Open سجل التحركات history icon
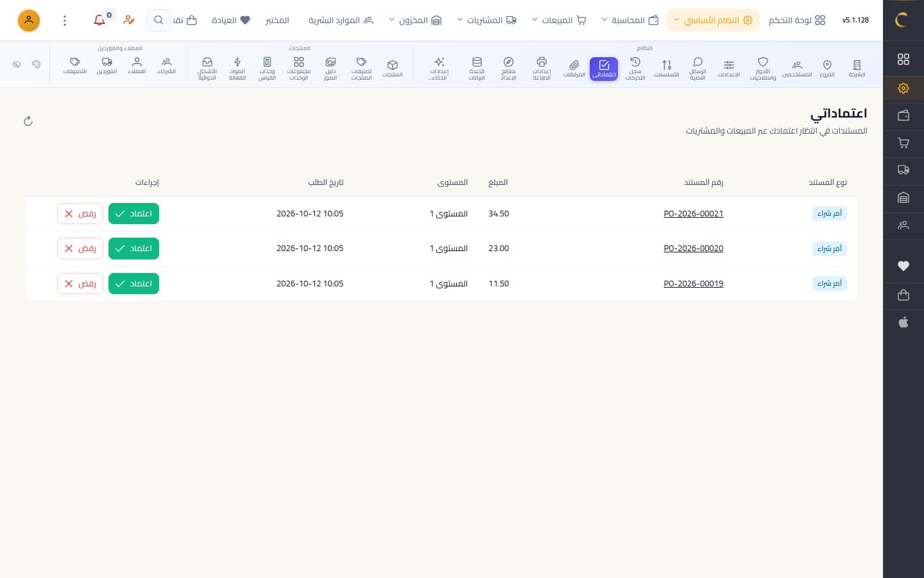Viewport: 924px width, 578px height. pos(635,68)
